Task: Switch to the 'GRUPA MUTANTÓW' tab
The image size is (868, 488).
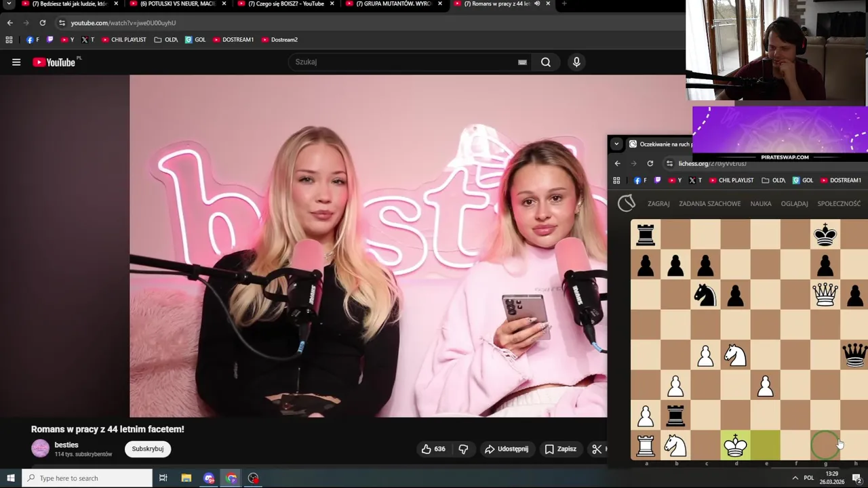Action: point(393,4)
